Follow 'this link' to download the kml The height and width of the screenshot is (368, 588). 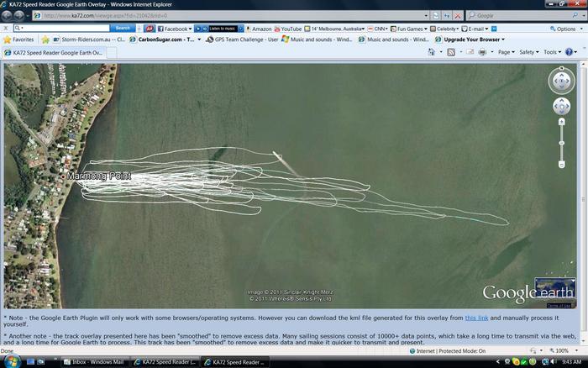click(x=476, y=318)
